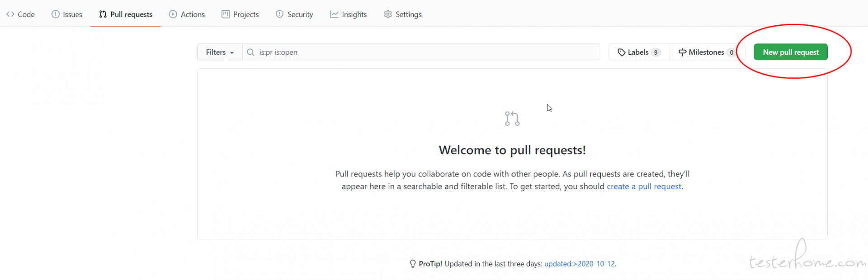Click the New pull request button

pyautogui.click(x=791, y=52)
